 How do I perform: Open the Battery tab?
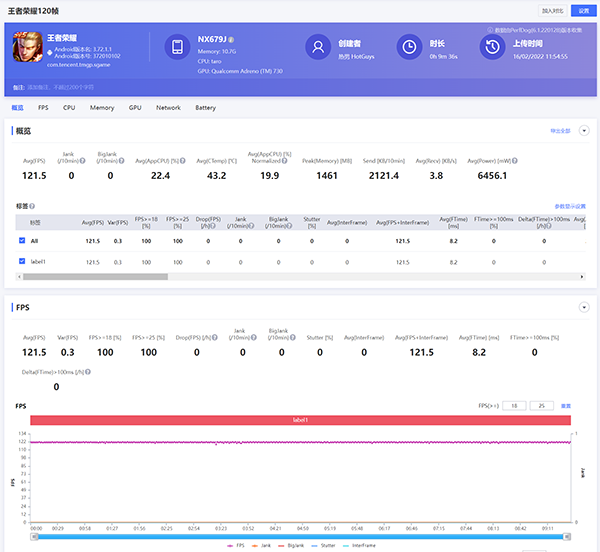(205, 107)
